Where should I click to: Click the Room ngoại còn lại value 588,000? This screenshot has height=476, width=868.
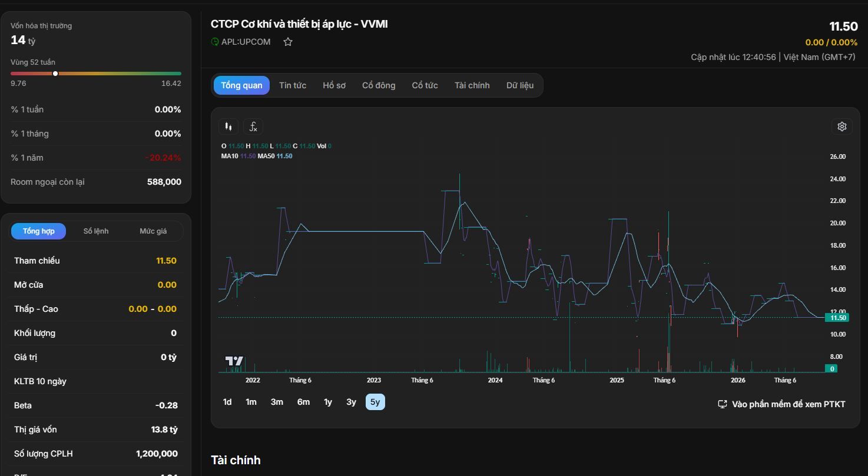pos(164,182)
